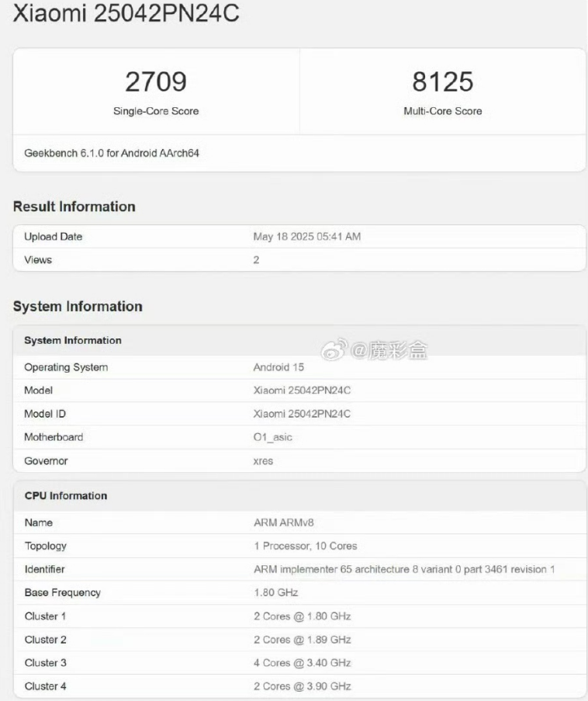
Task: Click the Cluster 1 label
Action: coord(45,616)
